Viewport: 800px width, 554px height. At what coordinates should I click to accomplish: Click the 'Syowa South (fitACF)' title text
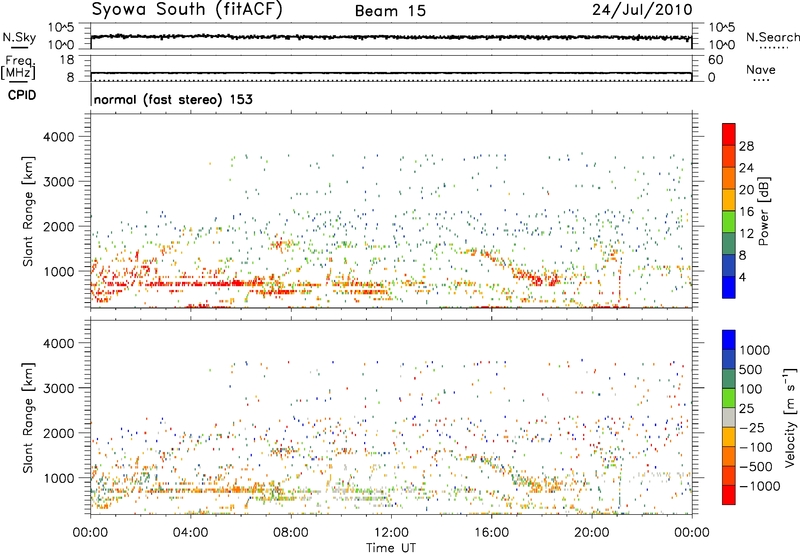click(187, 9)
